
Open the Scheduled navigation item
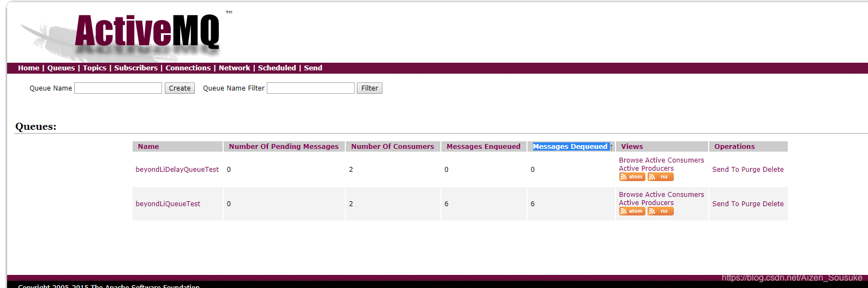[x=277, y=68]
